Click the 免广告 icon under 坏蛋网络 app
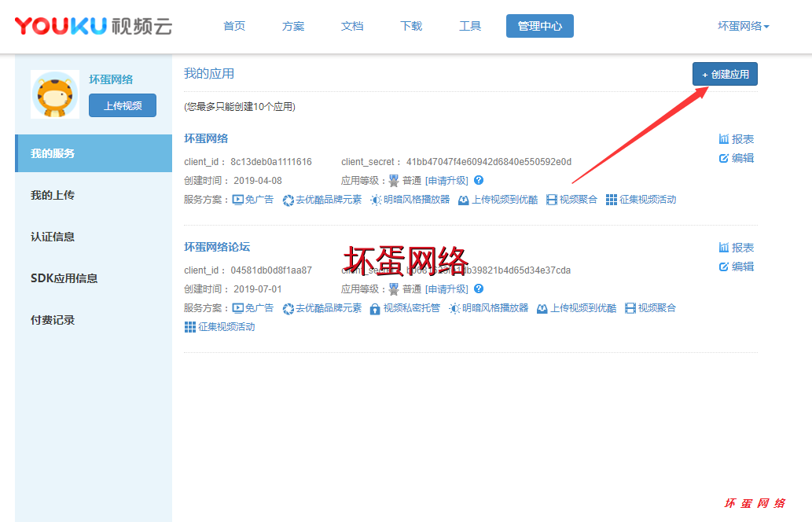This screenshot has height=522, width=812. (x=237, y=200)
